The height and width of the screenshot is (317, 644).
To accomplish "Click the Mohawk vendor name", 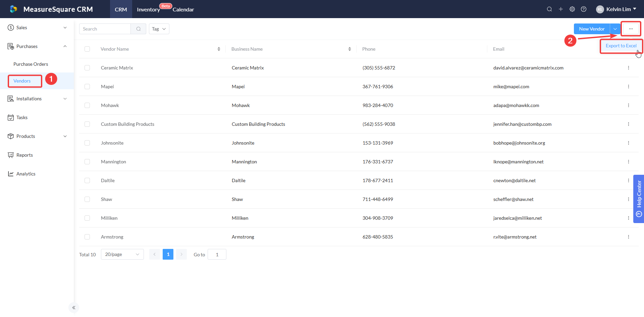I will pyautogui.click(x=110, y=105).
